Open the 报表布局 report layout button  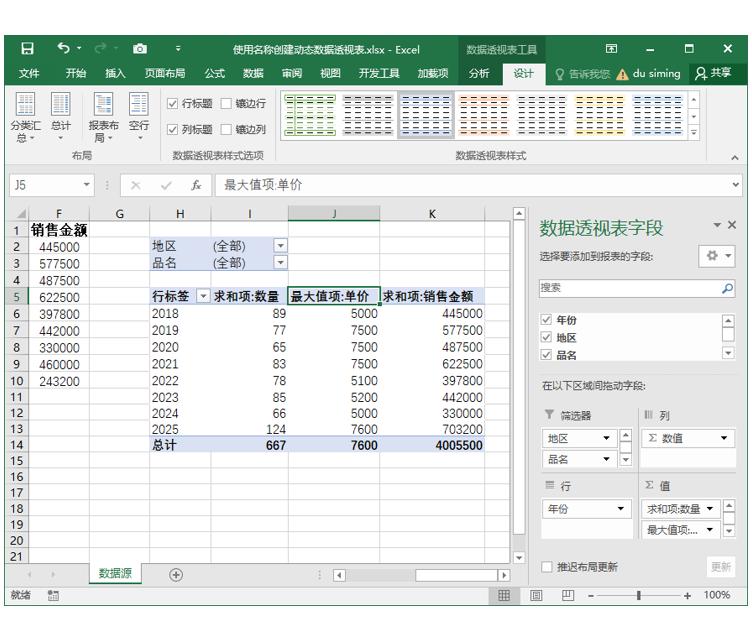click(103, 118)
